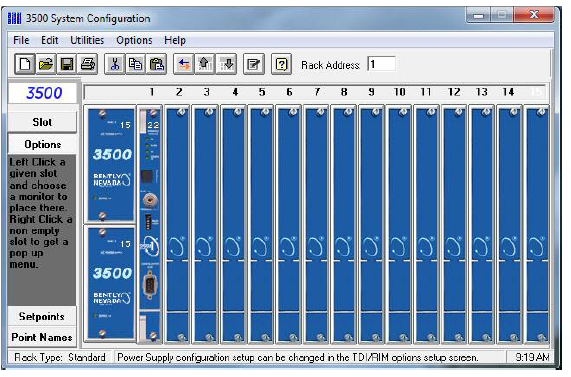Open the Utilities menu
The height and width of the screenshot is (377, 571).
87,40
